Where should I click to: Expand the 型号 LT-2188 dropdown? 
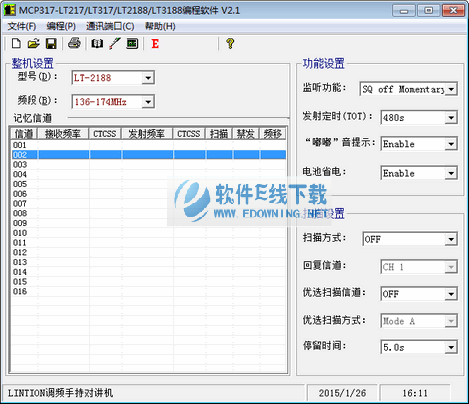[x=148, y=78]
